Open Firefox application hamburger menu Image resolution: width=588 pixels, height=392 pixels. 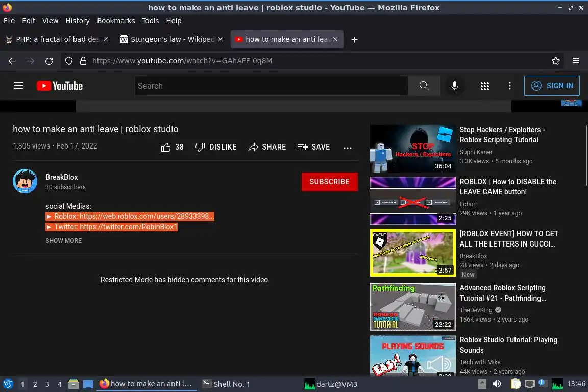pos(576,61)
